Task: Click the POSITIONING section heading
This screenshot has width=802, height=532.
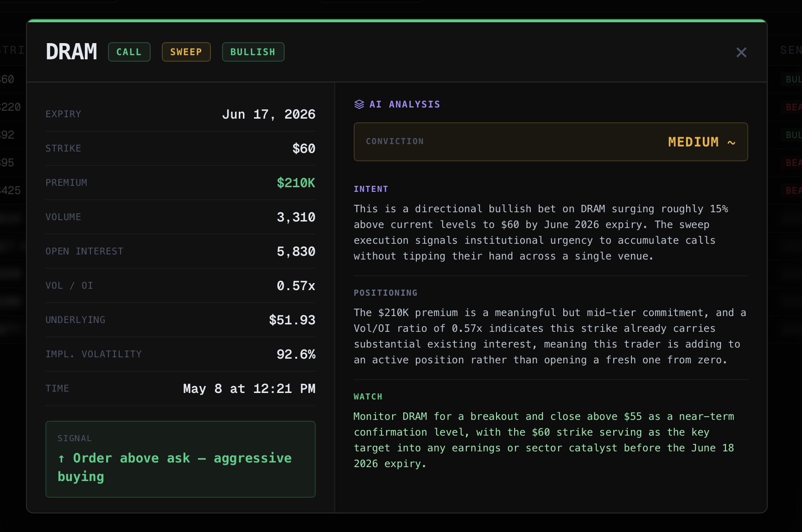Action: click(386, 293)
